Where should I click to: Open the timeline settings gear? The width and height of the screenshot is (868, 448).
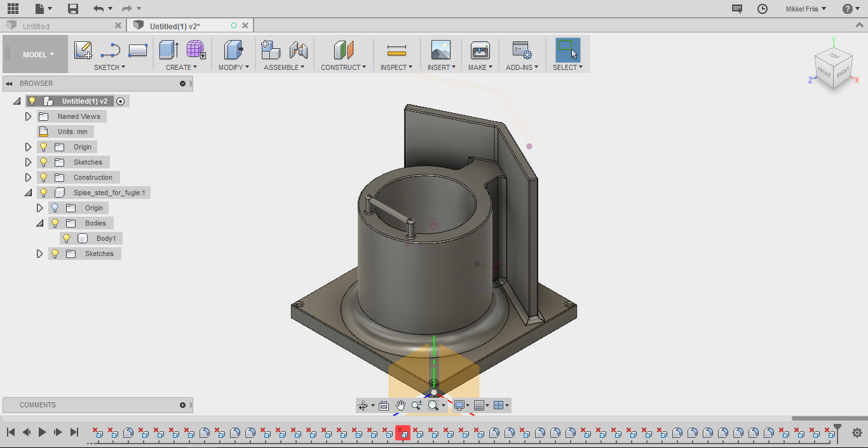point(857,433)
